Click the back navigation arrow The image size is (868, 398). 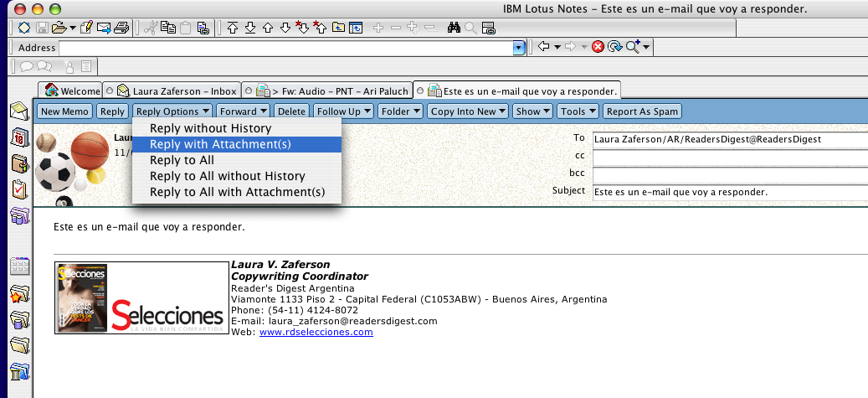543,47
